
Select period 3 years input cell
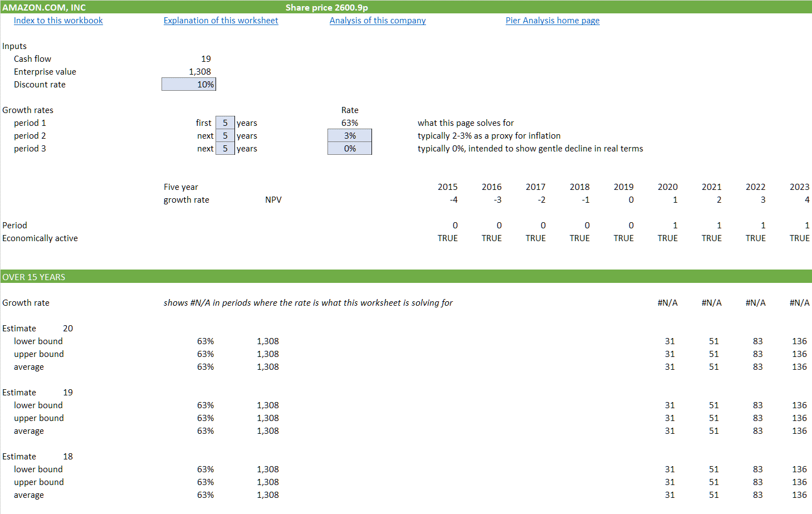(x=225, y=148)
